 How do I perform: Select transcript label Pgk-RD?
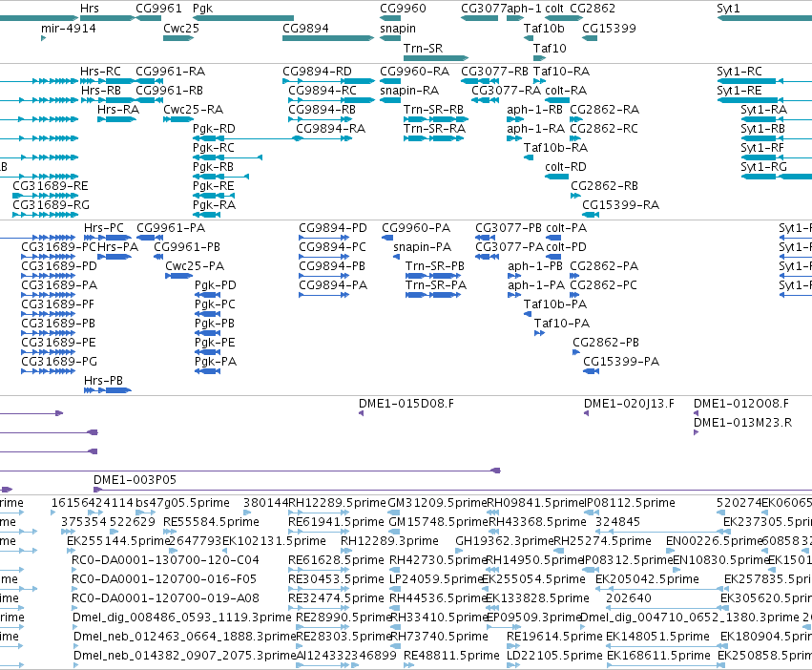point(214,129)
